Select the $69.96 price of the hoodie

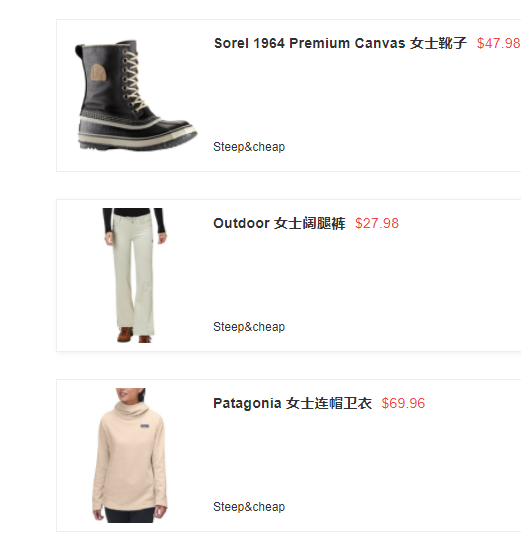(403, 403)
